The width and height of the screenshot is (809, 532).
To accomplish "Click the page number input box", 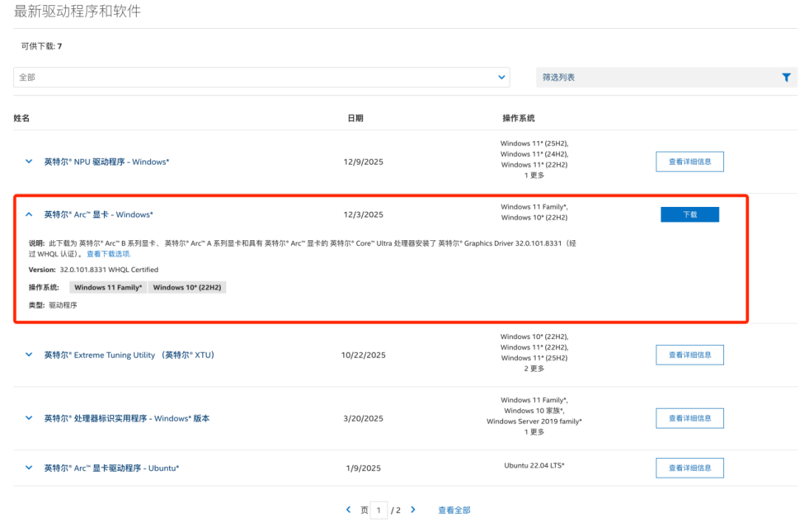I will coord(378,511).
